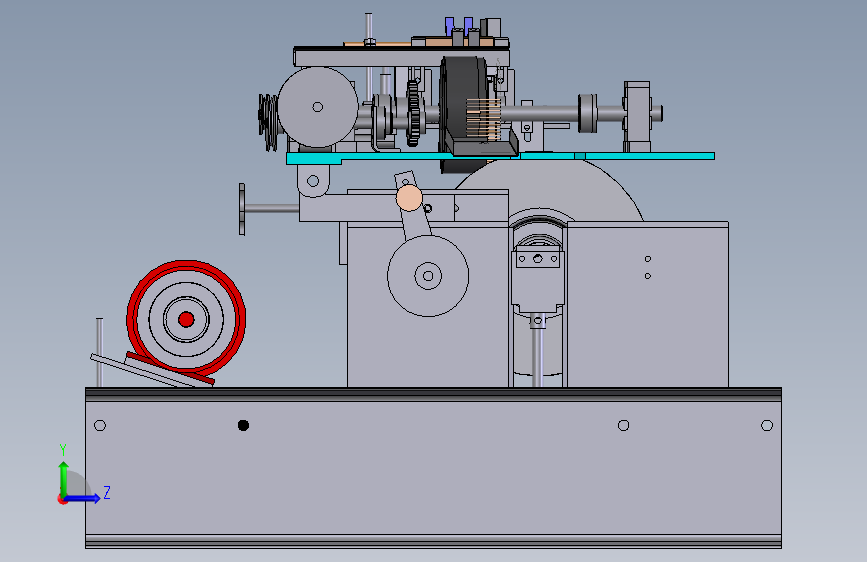
Task: Select the left blue wing nut on top
Action: tap(449, 25)
